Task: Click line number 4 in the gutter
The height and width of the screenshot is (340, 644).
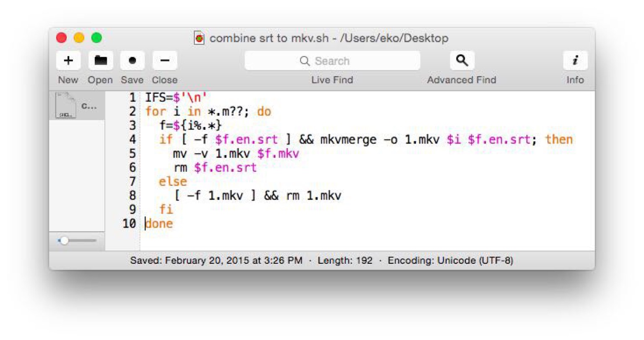Action: coord(132,140)
